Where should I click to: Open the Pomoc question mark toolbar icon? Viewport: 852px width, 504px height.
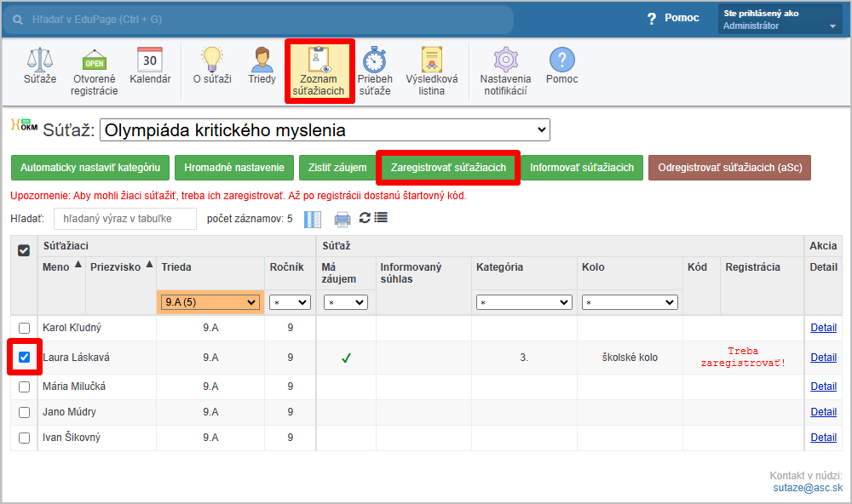pyautogui.click(x=561, y=60)
